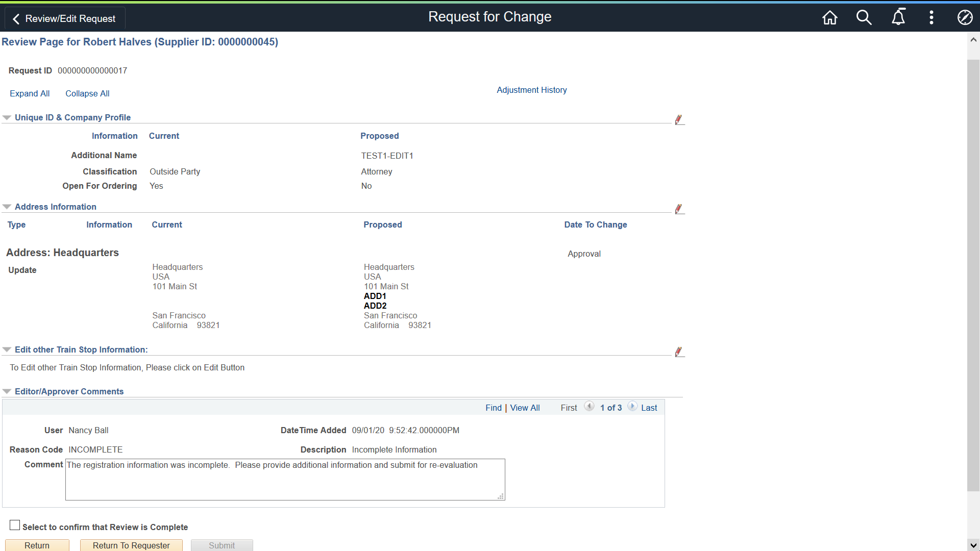Open the NavBar compass icon
980x551 pixels.
[965, 17]
